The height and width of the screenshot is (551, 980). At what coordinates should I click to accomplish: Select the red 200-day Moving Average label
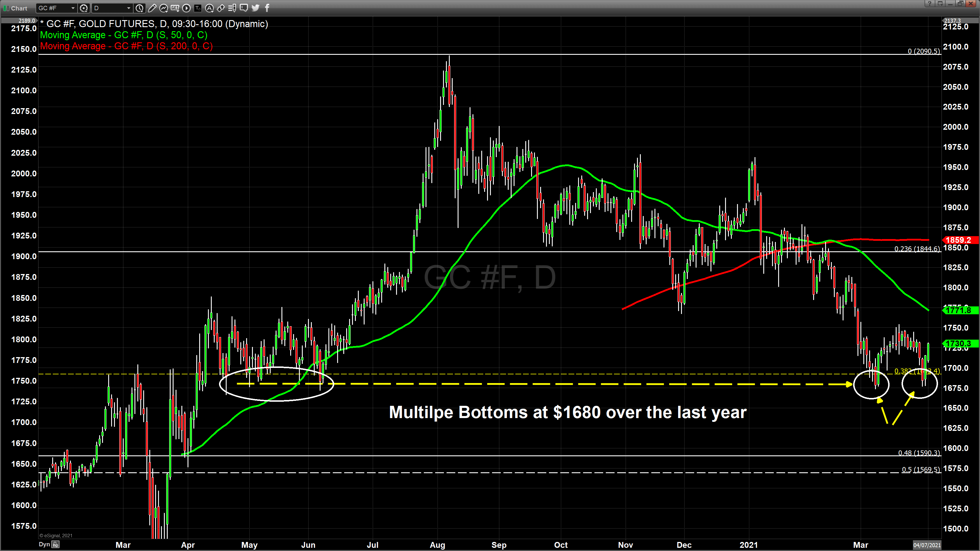tap(126, 46)
